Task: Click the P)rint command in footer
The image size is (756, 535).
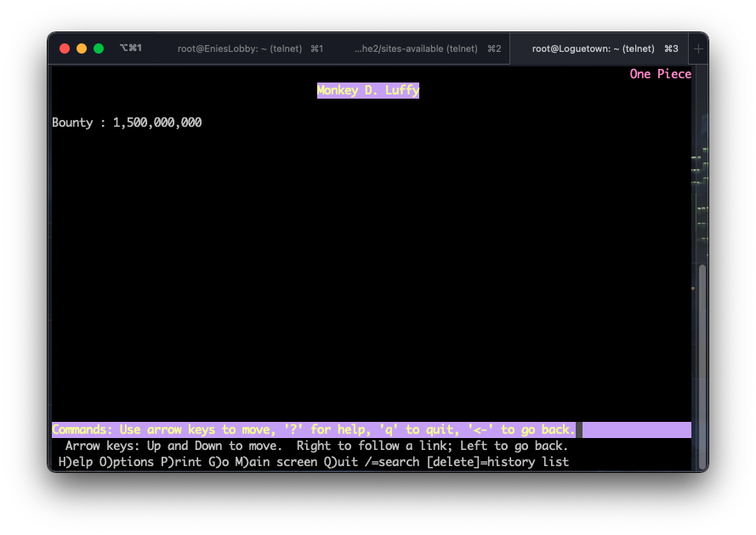Action: (181, 462)
